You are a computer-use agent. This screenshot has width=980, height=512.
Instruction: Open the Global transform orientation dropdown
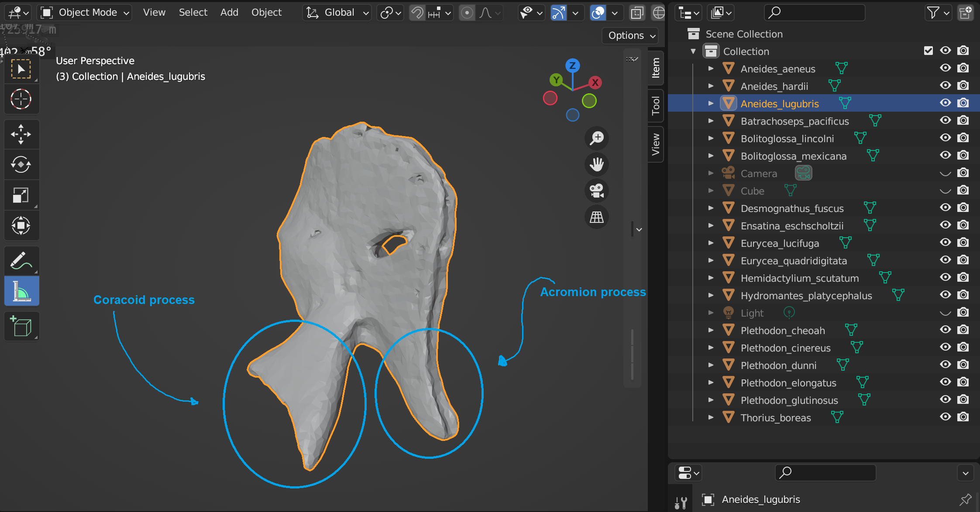[337, 12]
